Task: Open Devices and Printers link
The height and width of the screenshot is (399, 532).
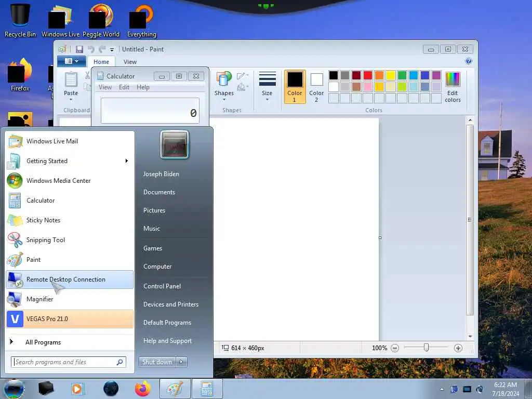Action: (170, 304)
